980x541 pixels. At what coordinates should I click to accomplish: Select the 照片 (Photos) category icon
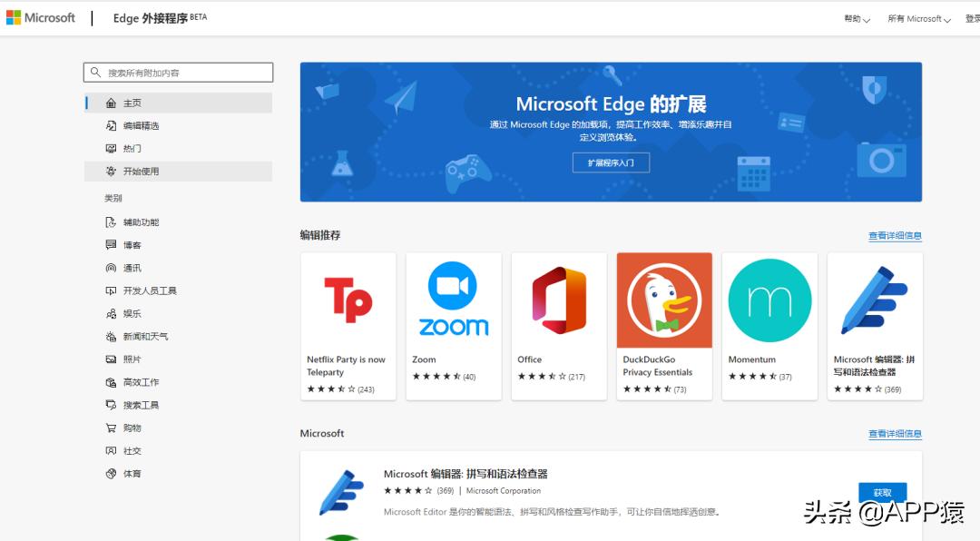click(x=111, y=359)
